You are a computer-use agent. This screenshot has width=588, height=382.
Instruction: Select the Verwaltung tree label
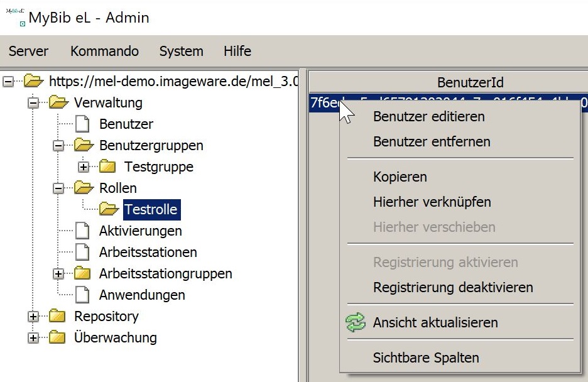click(108, 102)
